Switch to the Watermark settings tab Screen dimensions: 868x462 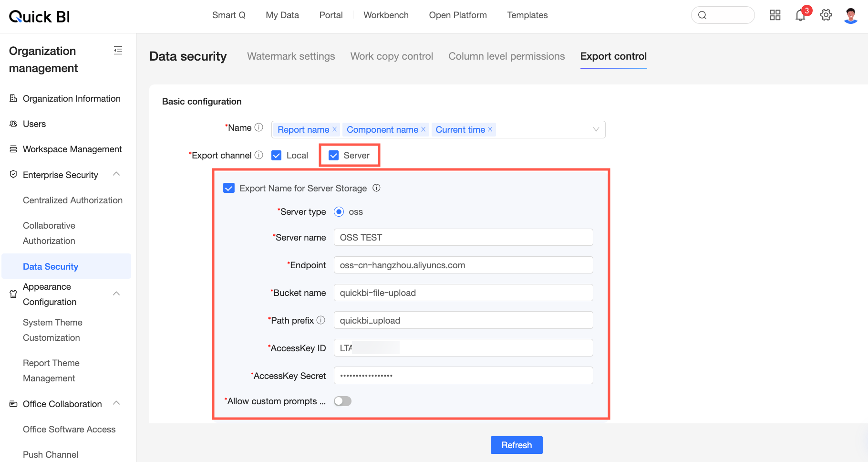(291, 56)
